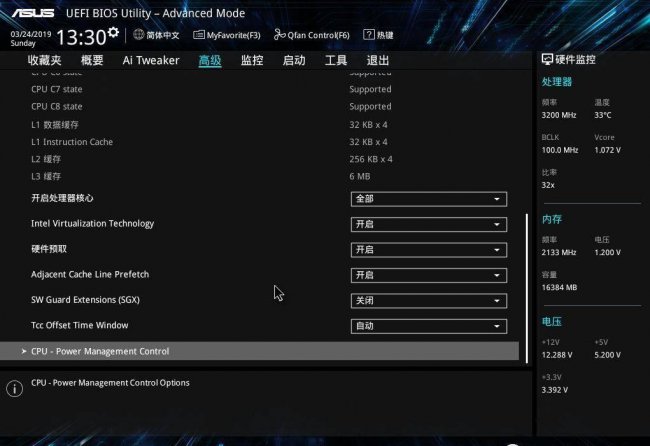This screenshot has width=650, height=446.
Task: Click the settings gear next to the clock
Action: [113, 32]
